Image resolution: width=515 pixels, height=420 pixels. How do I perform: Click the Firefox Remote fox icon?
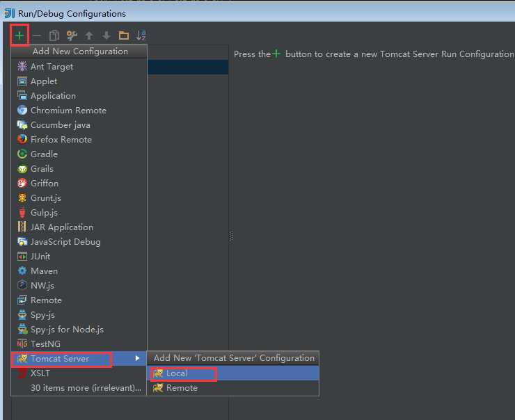22,140
